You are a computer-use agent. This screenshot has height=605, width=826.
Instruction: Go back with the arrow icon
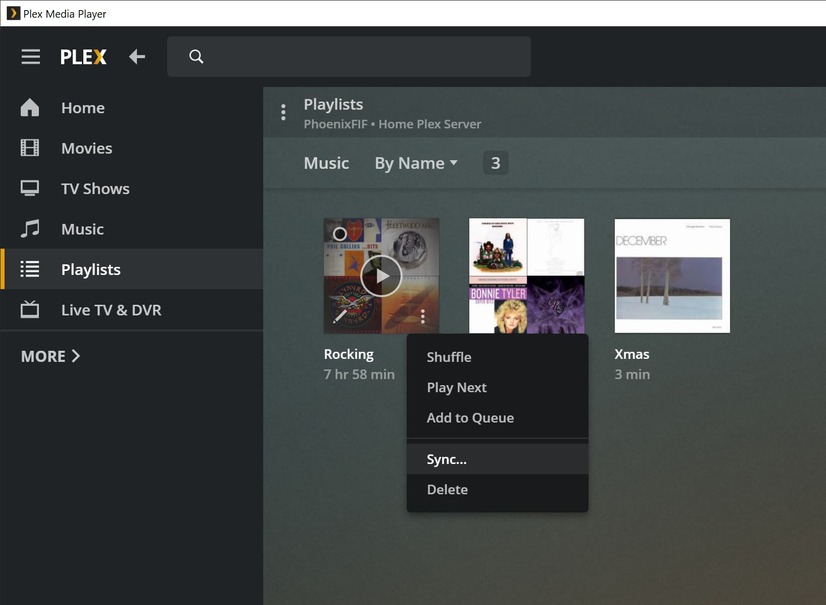[137, 56]
